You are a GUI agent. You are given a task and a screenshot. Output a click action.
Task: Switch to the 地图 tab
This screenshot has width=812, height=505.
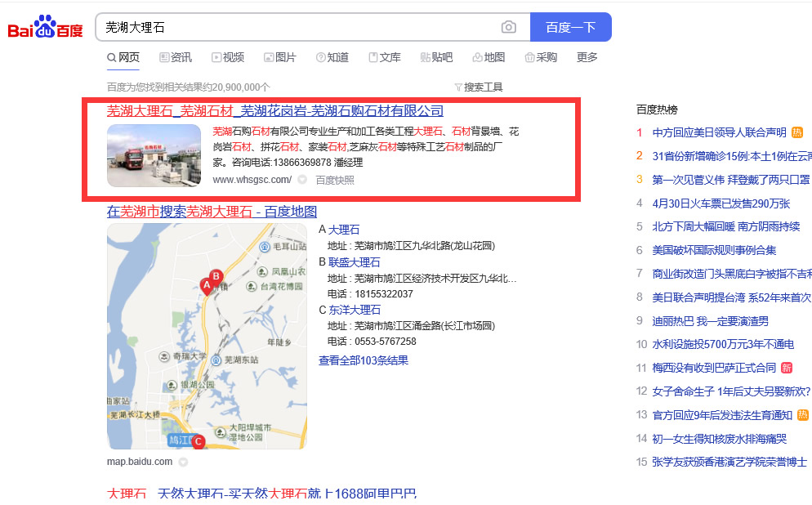coord(489,57)
